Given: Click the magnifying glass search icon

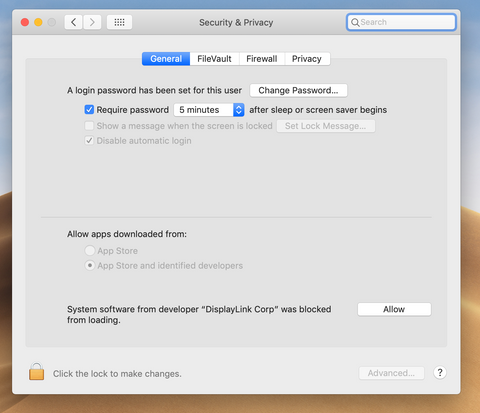Looking at the screenshot, I should (x=355, y=22).
